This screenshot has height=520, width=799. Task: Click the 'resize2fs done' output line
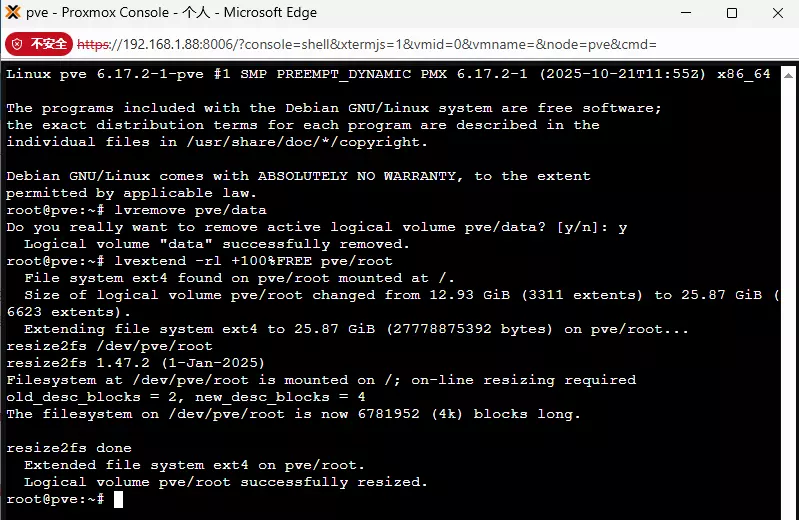tap(69, 448)
